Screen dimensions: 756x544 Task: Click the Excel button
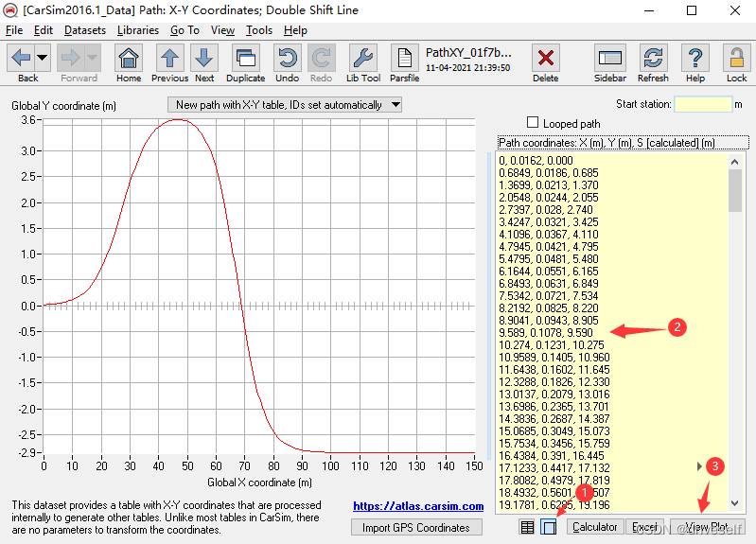click(x=644, y=527)
